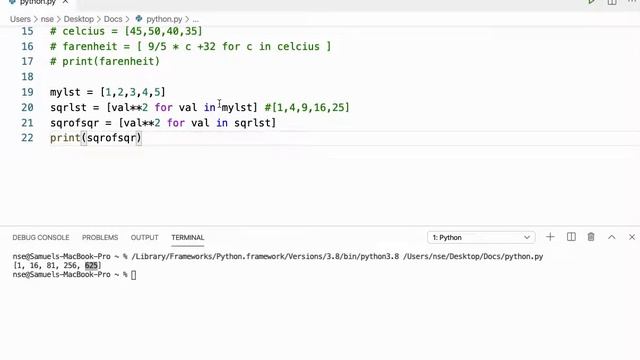Click the 'sqrlst' assignment on line 20
The width and height of the screenshot is (640, 360).
[x=154, y=108]
